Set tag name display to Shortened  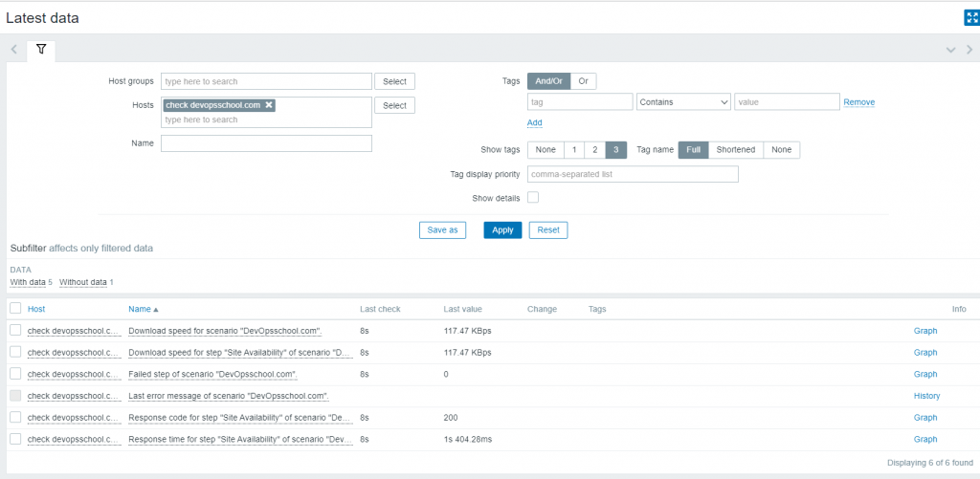[737, 150]
